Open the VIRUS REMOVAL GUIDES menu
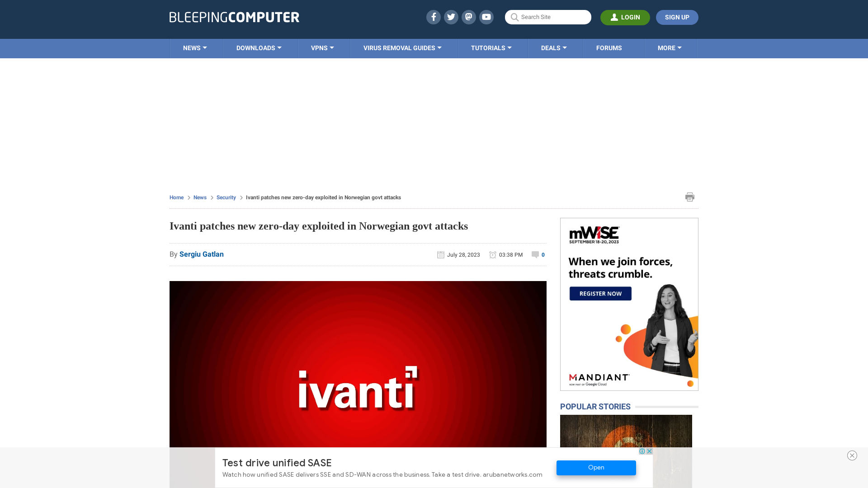This screenshot has width=868, height=488. click(x=402, y=47)
